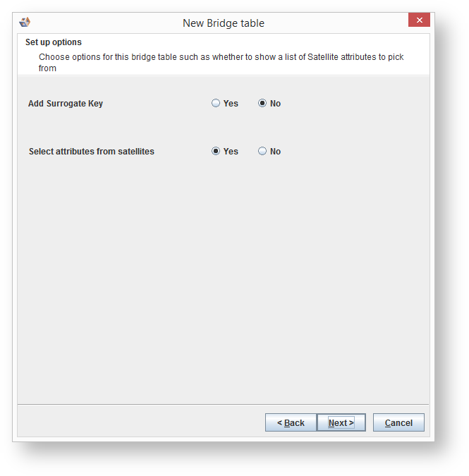
Task: Choose No radio circle for Select attributes from satellites
Action: pos(262,152)
